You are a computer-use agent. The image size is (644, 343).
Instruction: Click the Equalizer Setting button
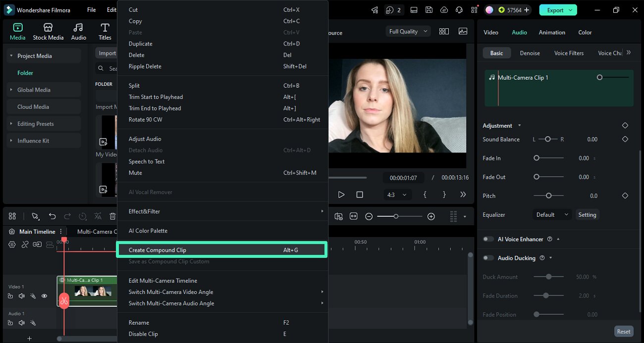tap(587, 215)
